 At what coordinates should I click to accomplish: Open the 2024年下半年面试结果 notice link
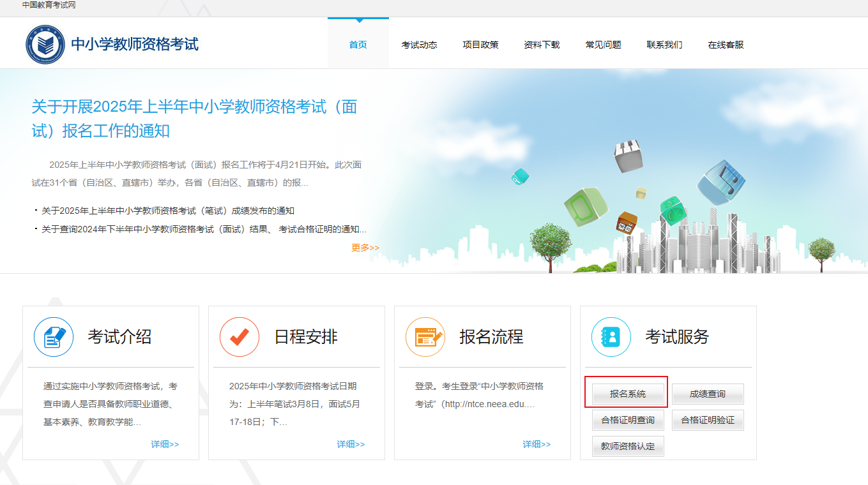pyautogui.click(x=204, y=229)
